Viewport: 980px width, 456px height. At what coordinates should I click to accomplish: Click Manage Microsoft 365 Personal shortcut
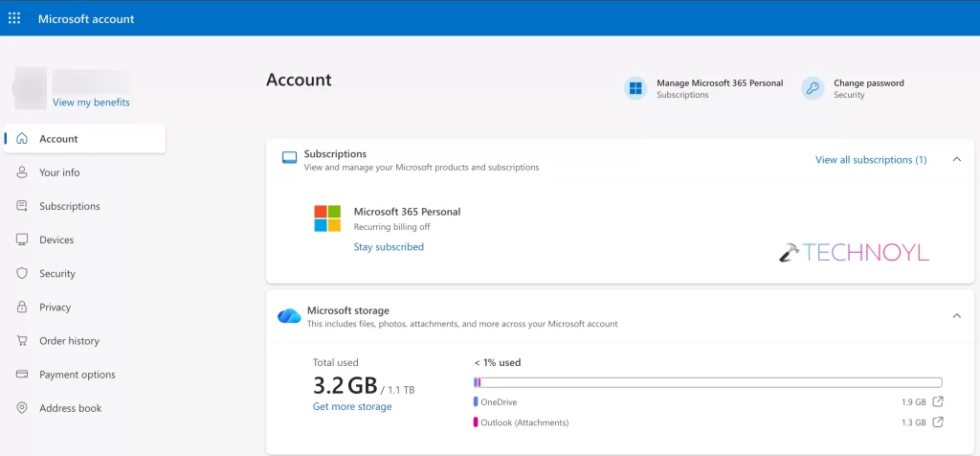pyautogui.click(x=703, y=88)
